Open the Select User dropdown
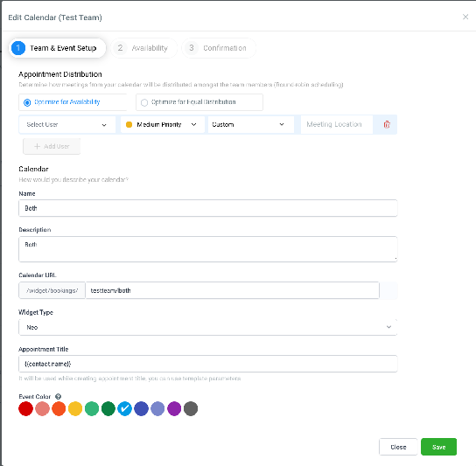This screenshot has width=476, height=466. point(67,125)
